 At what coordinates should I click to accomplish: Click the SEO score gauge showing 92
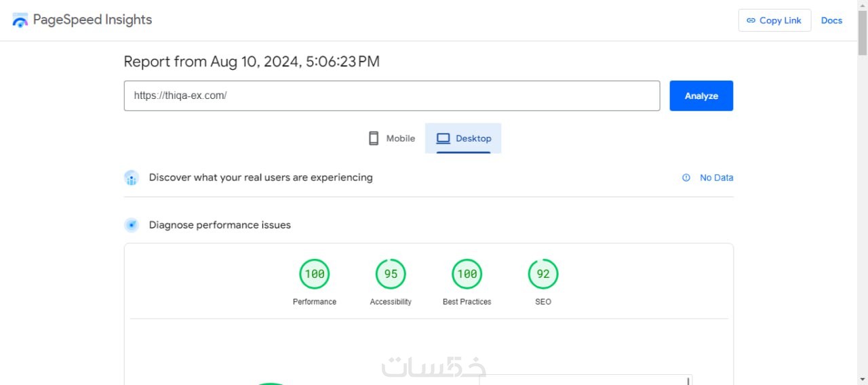point(543,274)
